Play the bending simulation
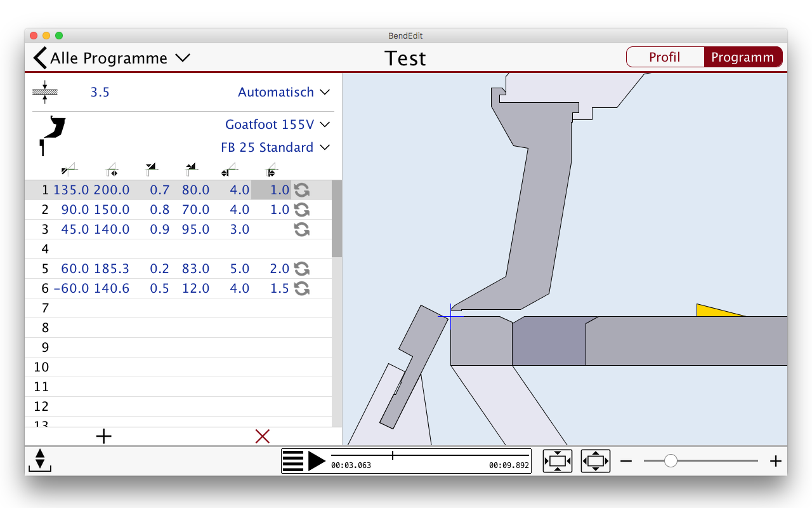 click(317, 461)
